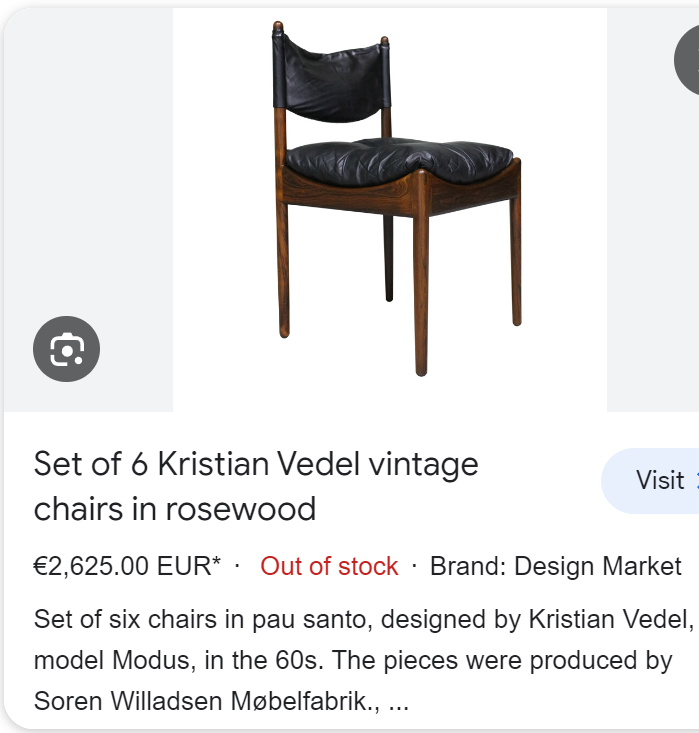699x733 pixels.
Task: Select the 'Brand: Design Market' text
Action: tap(556, 566)
